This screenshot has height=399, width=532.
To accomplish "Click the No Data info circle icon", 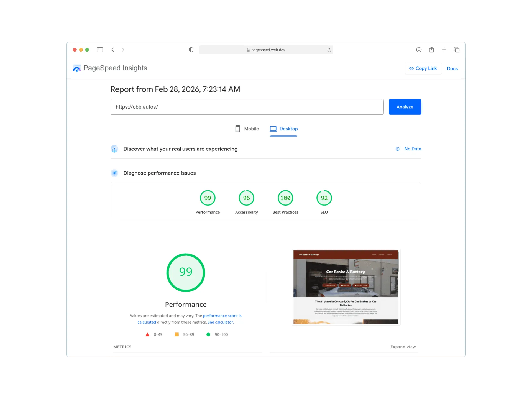I will 397,149.
